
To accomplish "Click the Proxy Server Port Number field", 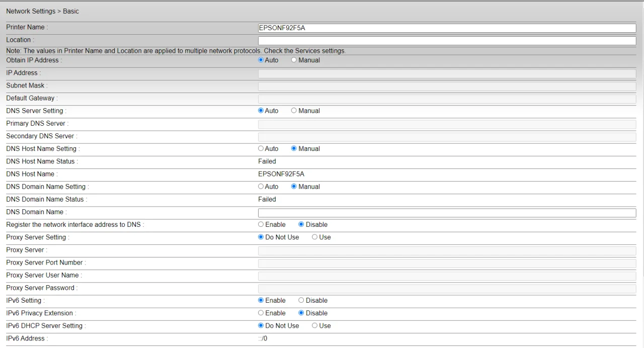I will coord(447,263).
